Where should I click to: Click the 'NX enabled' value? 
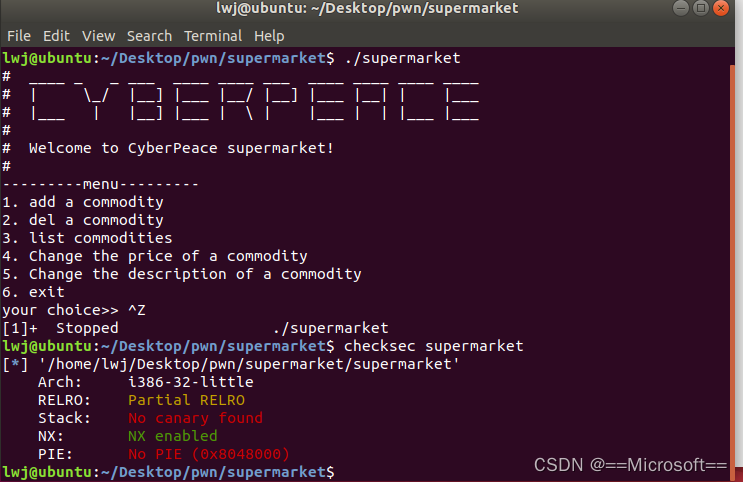coord(172,436)
